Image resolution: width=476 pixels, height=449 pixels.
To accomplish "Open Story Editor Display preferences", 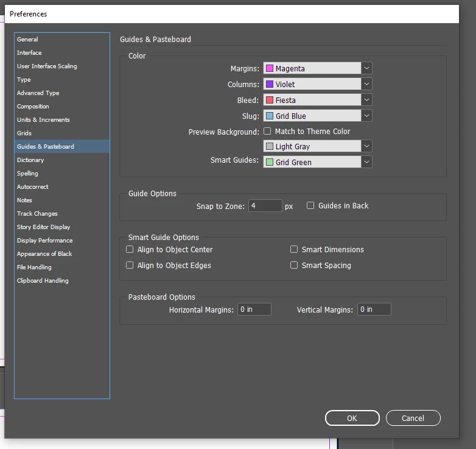I will [62, 227].
